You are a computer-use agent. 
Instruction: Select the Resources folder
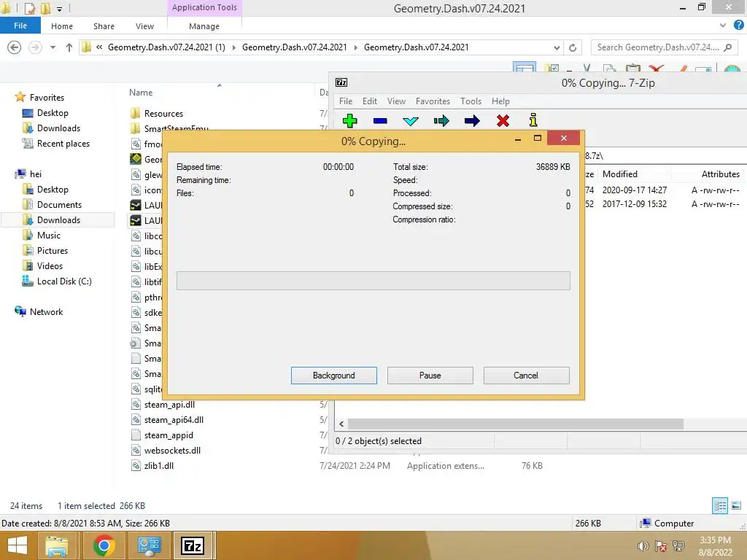(x=163, y=113)
